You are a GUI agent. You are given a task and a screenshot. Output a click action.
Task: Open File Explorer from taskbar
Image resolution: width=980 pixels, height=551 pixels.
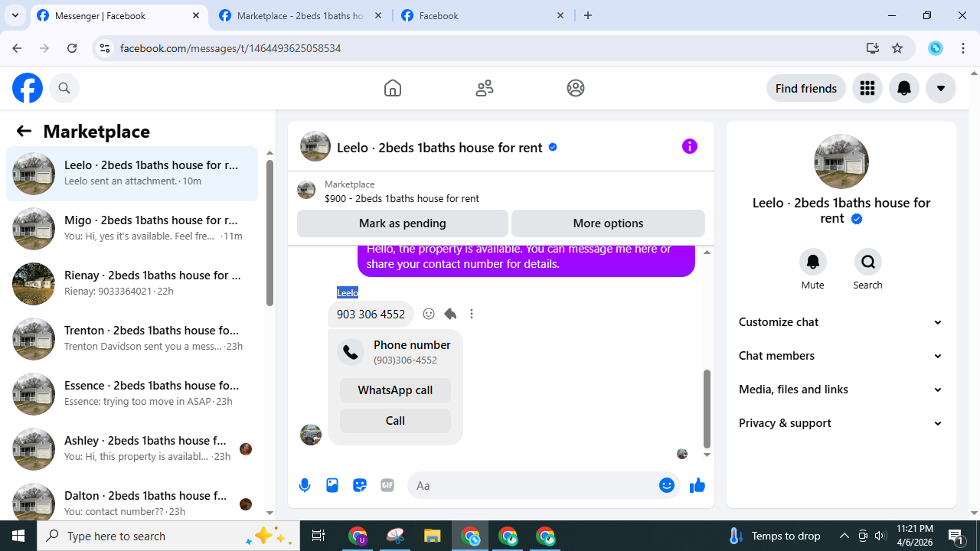coord(433,536)
